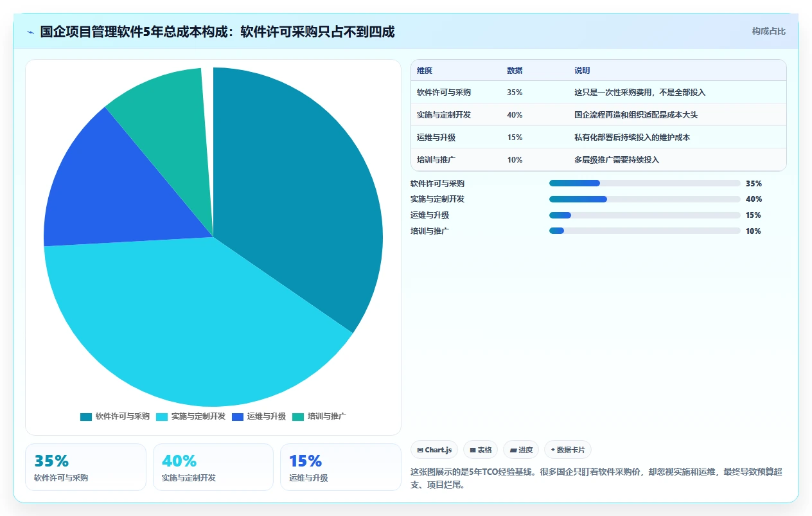Click the lightning icon beside the title
The image size is (812, 516).
point(30,31)
